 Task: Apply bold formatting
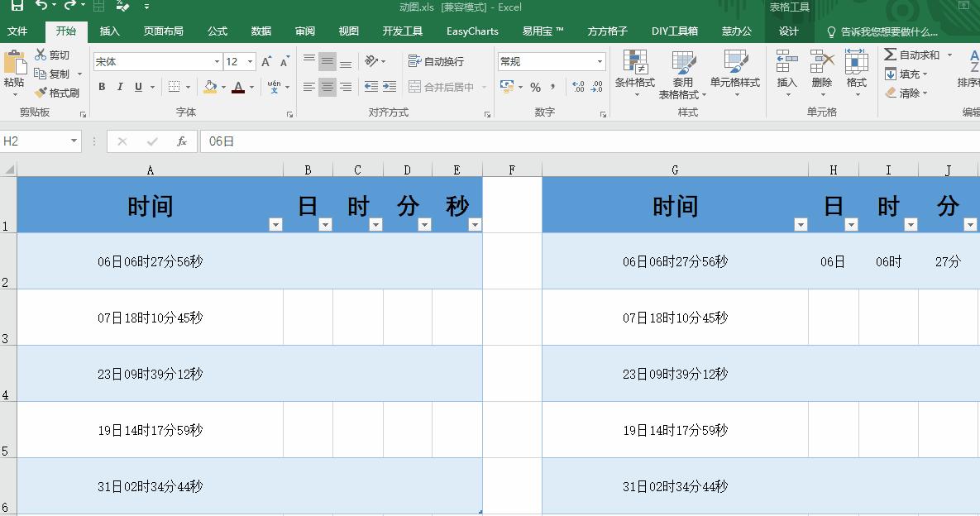point(101,86)
